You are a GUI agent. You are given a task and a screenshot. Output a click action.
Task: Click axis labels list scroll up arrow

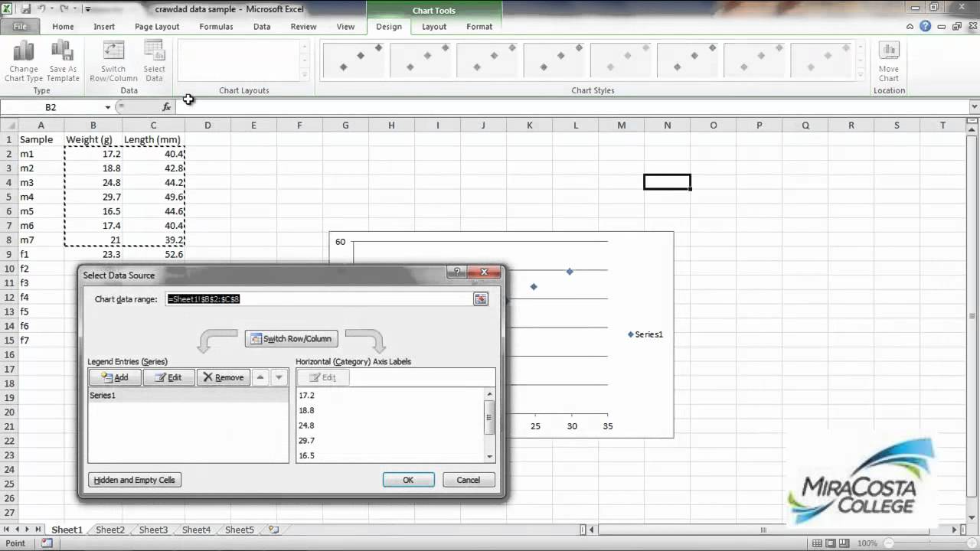point(490,394)
